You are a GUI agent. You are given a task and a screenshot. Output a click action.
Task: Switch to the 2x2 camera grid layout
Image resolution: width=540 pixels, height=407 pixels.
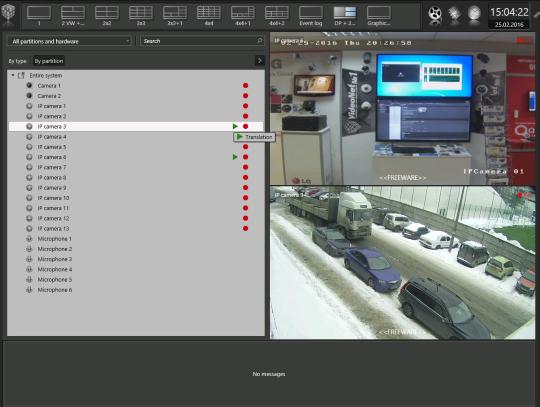[107, 16]
